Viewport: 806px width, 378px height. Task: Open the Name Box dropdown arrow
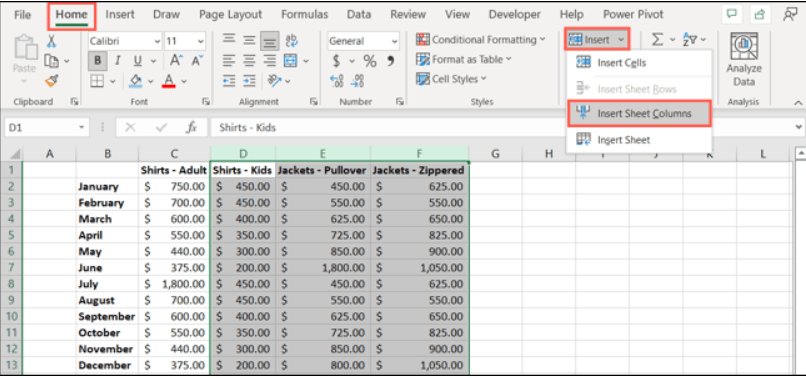click(x=80, y=127)
